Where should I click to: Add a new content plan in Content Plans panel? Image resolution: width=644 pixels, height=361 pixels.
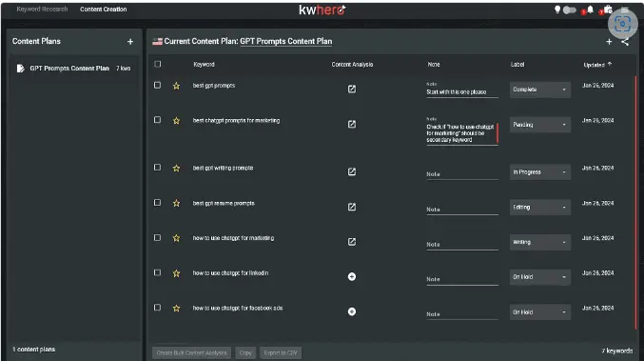[130, 42]
